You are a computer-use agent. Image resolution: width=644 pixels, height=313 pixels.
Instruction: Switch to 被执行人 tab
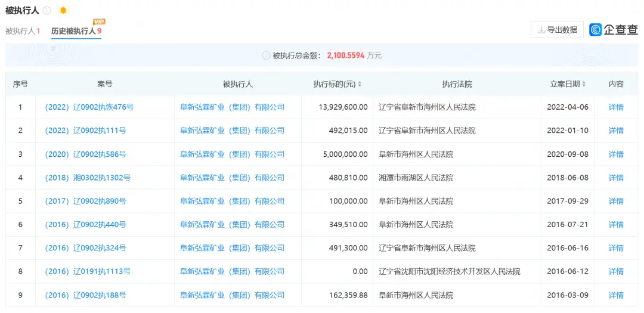pos(23,31)
